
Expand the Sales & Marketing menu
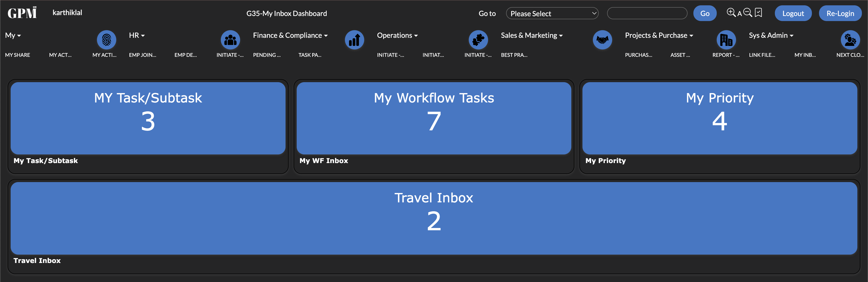click(x=532, y=35)
